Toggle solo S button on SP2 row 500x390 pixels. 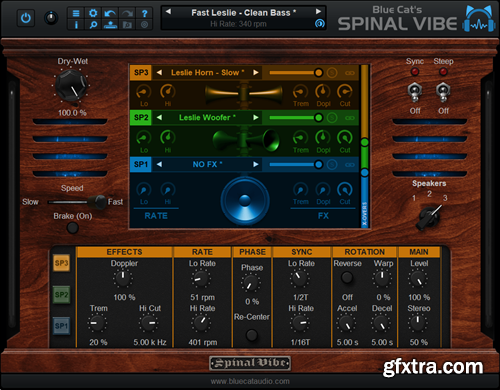click(332, 118)
